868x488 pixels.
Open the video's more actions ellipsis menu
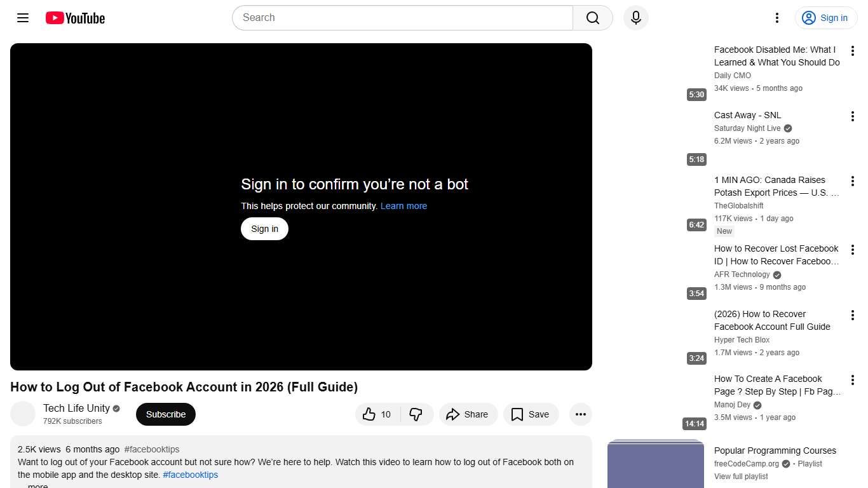click(x=580, y=414)
